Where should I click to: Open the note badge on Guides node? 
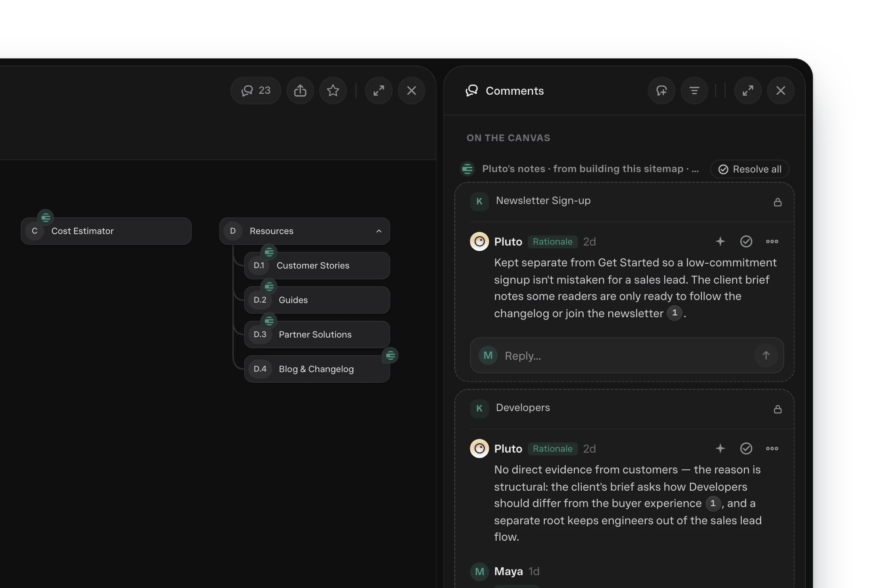(269, 287)
